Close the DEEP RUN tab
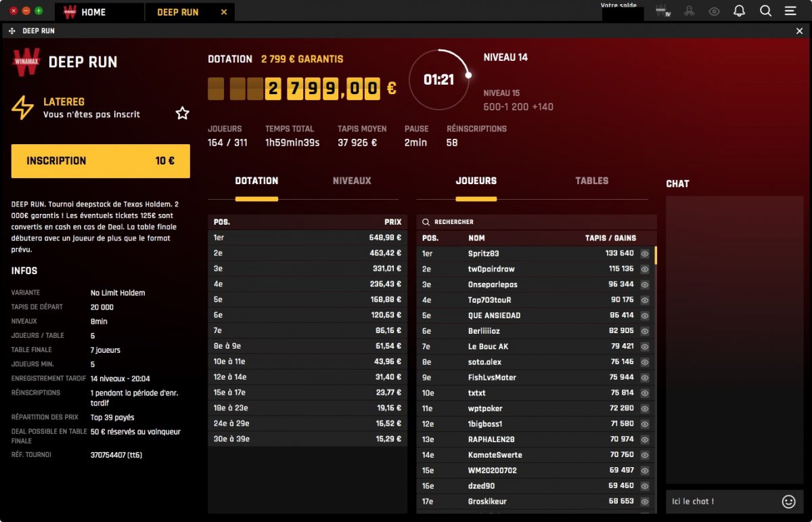The height and width of the screenshot is (522, 812). [224, 12]
